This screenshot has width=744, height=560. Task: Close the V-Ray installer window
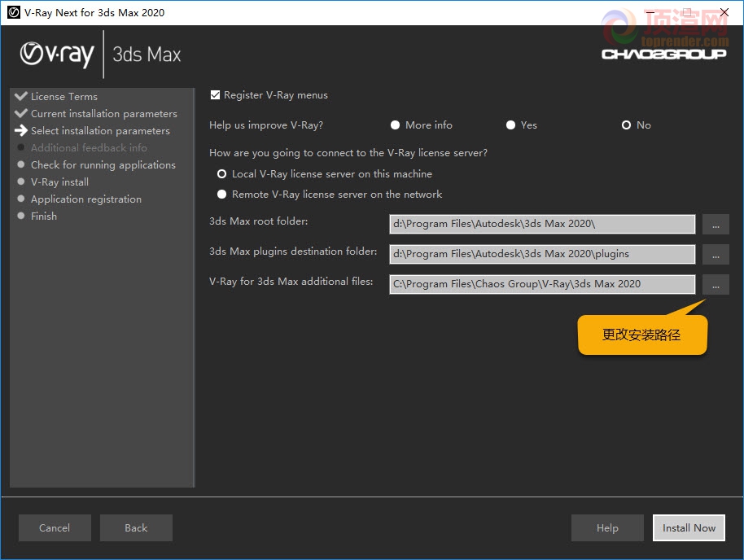pos(724,12)
